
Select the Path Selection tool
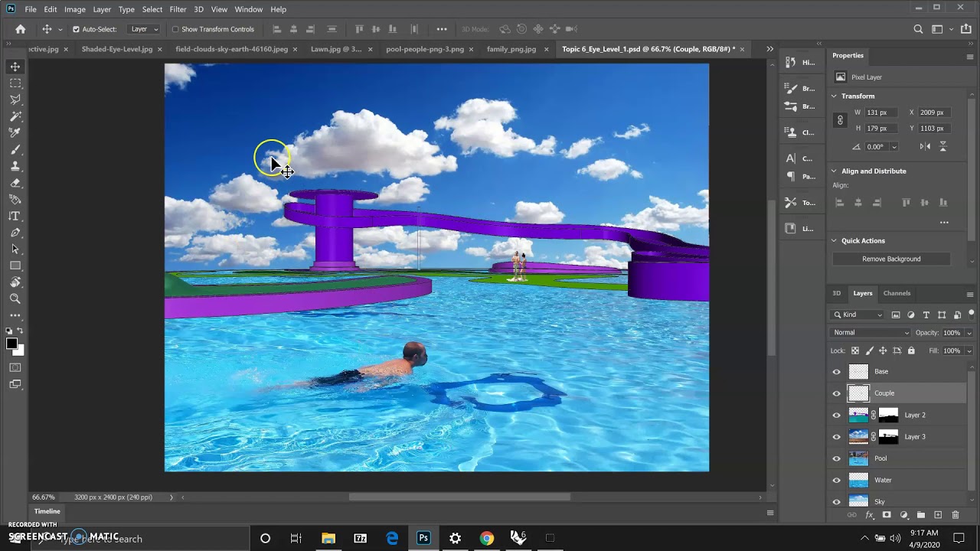(15, 249)
